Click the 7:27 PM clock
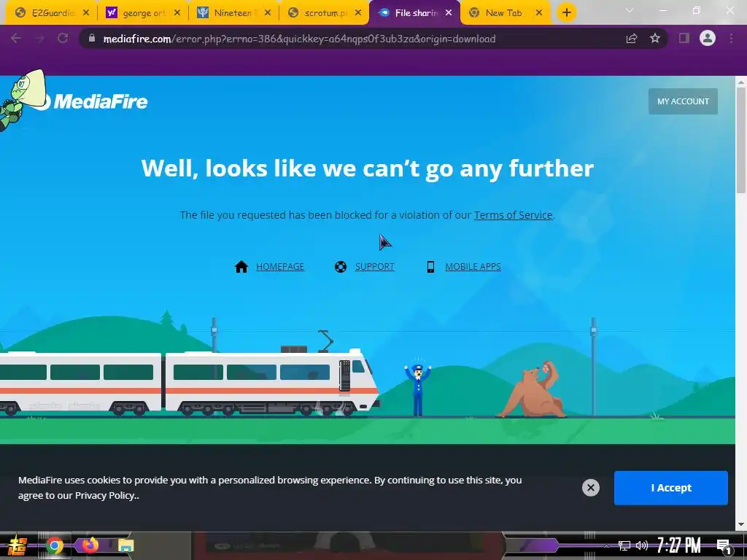747x560 pixels. click(x=679, y=545)
